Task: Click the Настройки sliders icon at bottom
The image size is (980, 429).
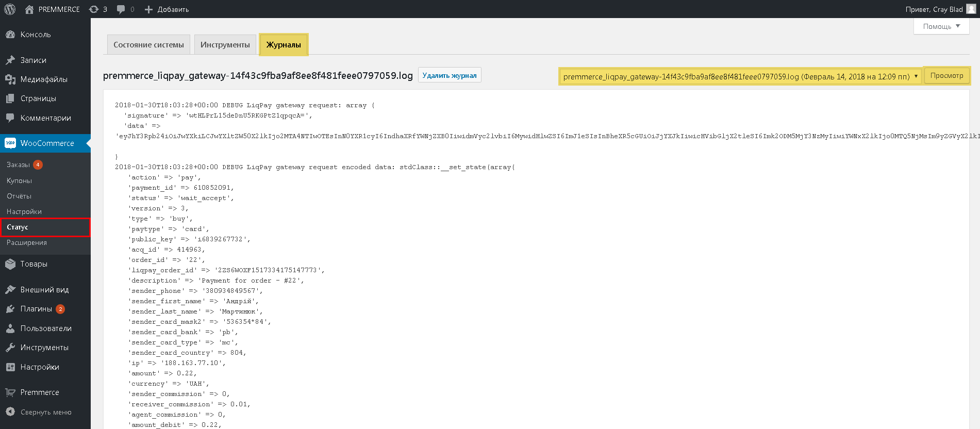Action: (x=10, y=367)
